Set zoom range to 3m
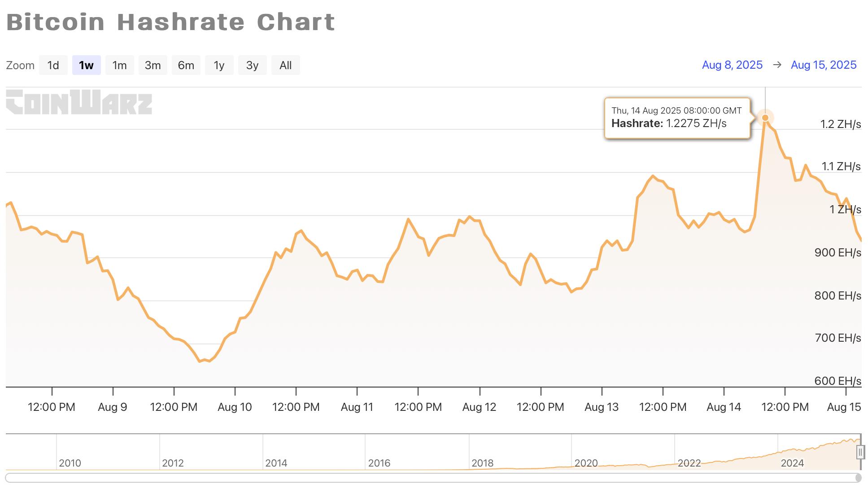The image size is (868, 489). point(153,66)
